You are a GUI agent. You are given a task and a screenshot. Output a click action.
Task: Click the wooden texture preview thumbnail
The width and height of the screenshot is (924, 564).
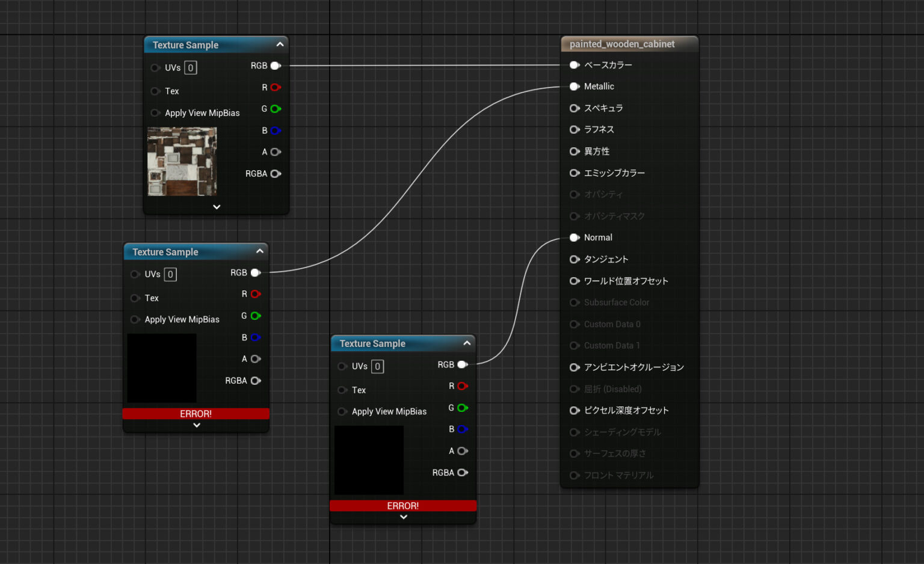click(x=181, y=161)
